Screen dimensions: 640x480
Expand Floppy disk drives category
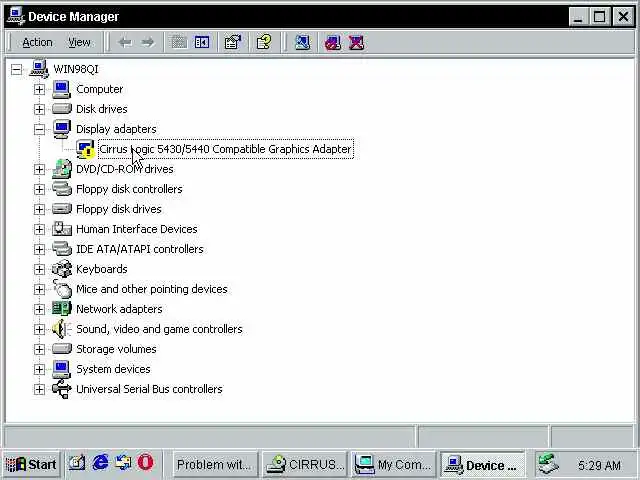pos(39,209)
